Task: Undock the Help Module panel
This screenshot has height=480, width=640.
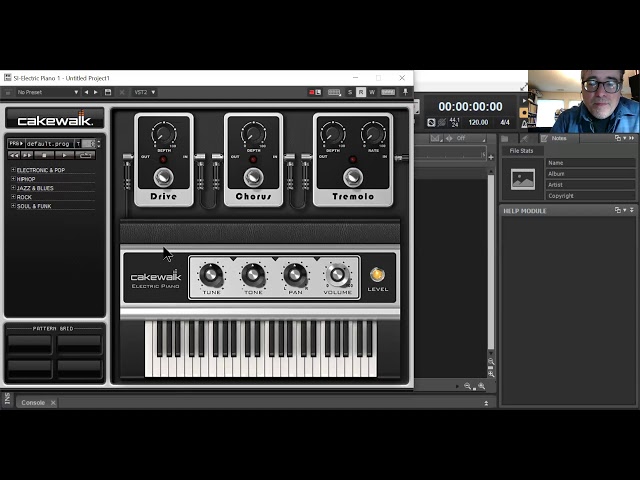Action: pos(618,210)
